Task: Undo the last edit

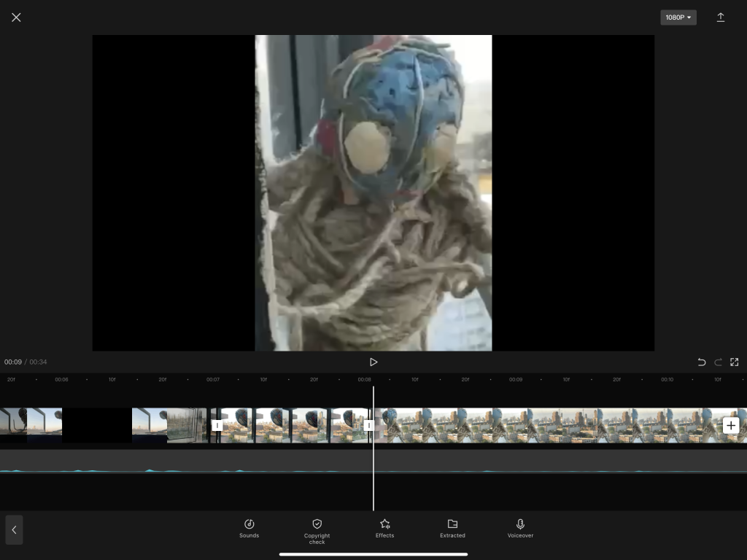Action: tap(701, 362)
